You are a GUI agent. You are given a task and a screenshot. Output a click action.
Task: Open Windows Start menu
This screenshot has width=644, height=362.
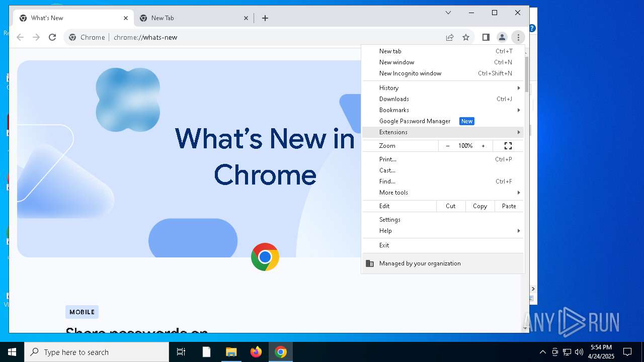(12, 352)
